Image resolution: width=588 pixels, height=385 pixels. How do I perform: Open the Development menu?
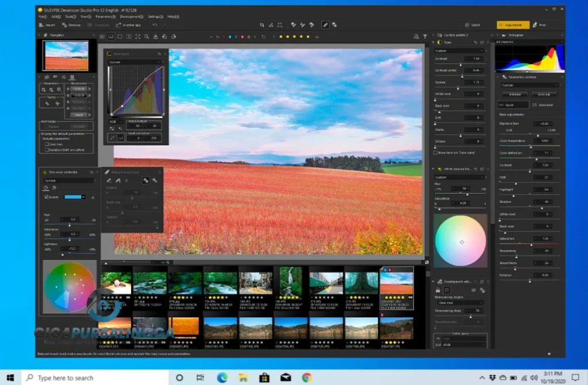click(132, 17)
